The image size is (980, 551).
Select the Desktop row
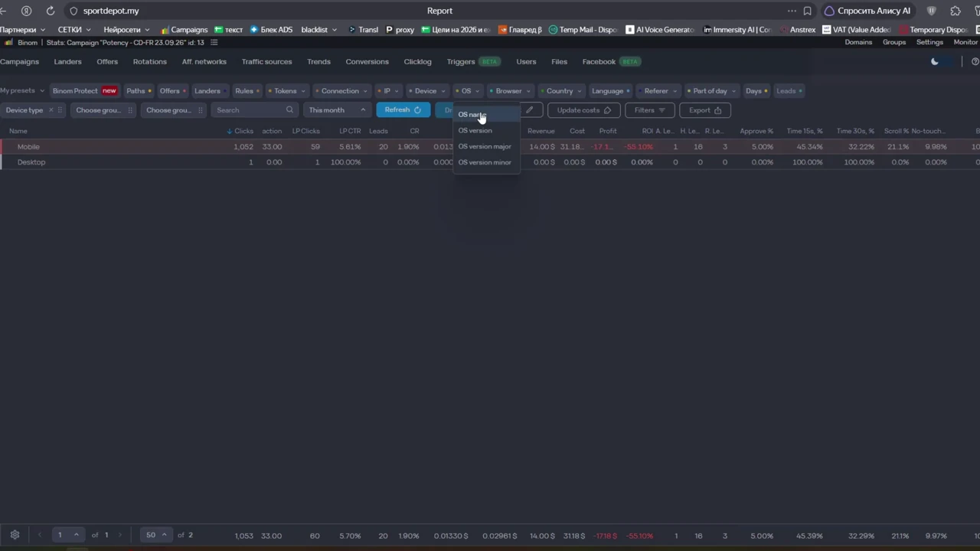(490, 162)
